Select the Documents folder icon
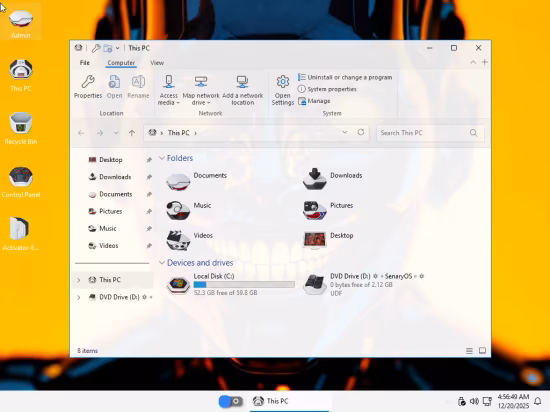 tap(178, 182)
